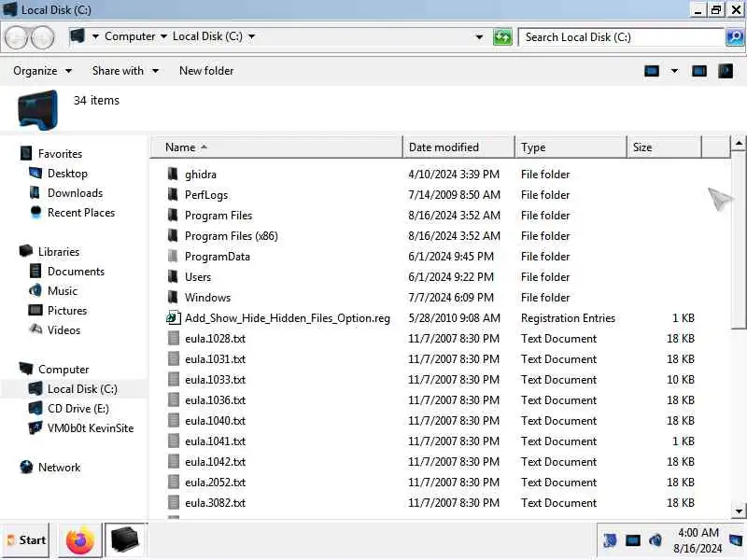Click the volume icon in system tray
747x560 pixels.
(x=655, y=540)
